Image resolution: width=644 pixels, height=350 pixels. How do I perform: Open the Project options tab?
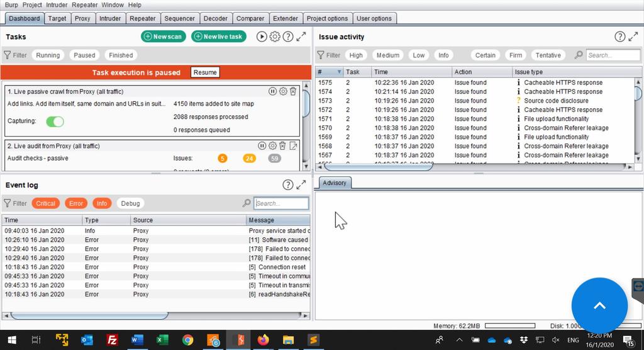[x=327, y=18]
